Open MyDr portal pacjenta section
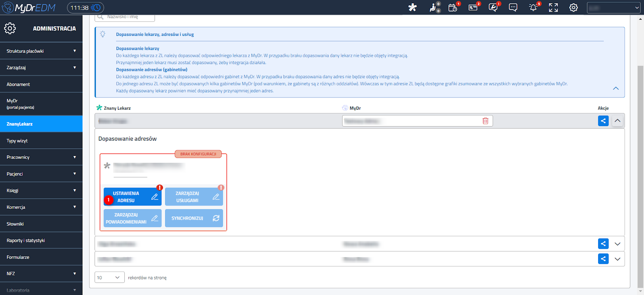Image resolution: width=644 pixels, height=295 pixels. 41,104
